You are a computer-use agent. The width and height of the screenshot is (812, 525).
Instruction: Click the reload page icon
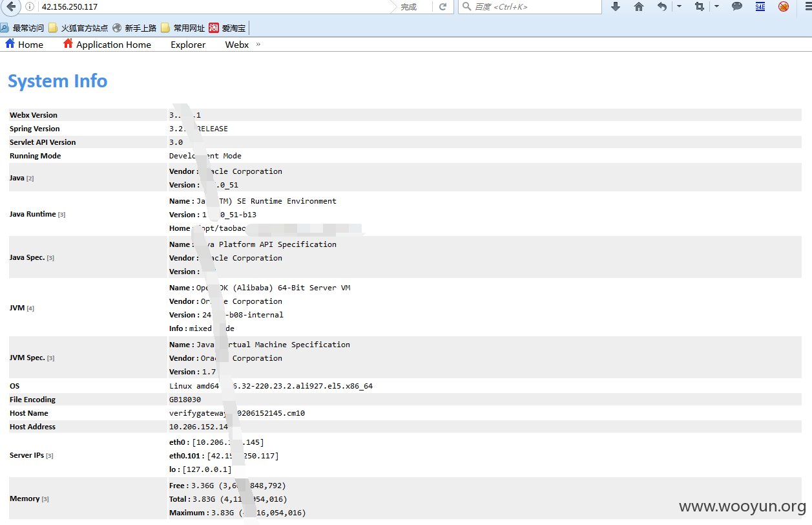point(442,6)
